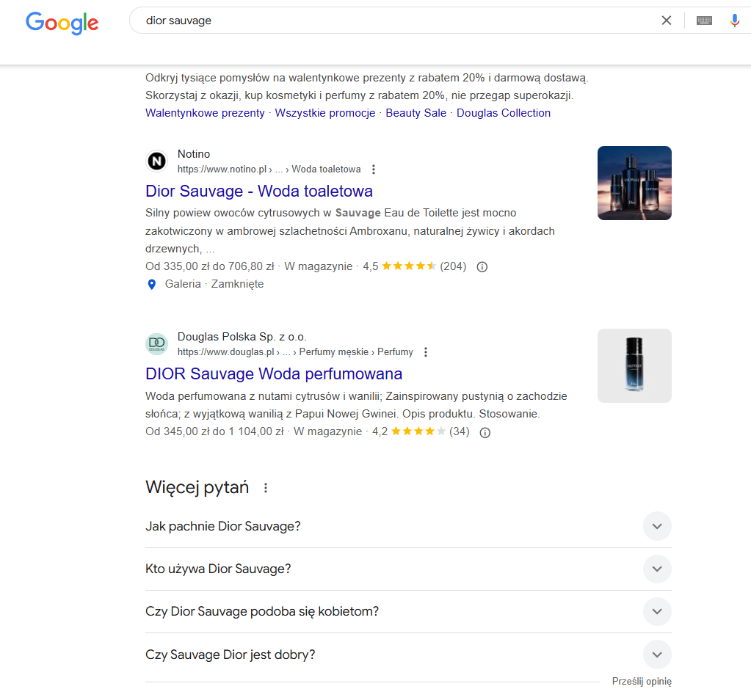Open "DIOR Sauvage Woda perfumowana" link
This screenshot has height=700, width=751.
pos(274,374)
